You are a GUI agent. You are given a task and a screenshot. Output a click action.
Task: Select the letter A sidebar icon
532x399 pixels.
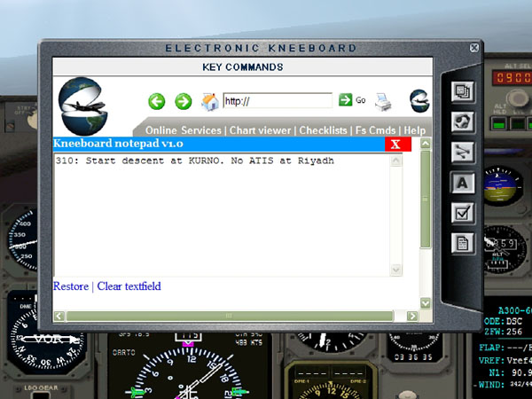coord(463,183)
